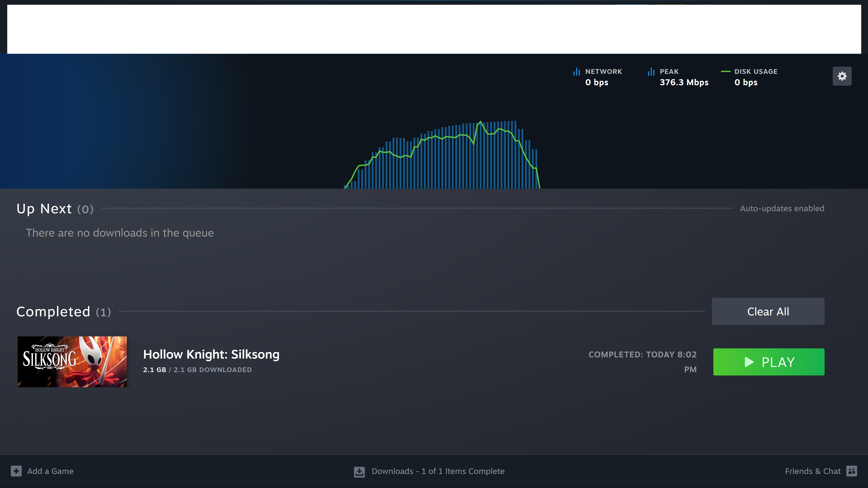Click the Downloads tray icon
868x488 pixels.
click(x=359, y=472)
